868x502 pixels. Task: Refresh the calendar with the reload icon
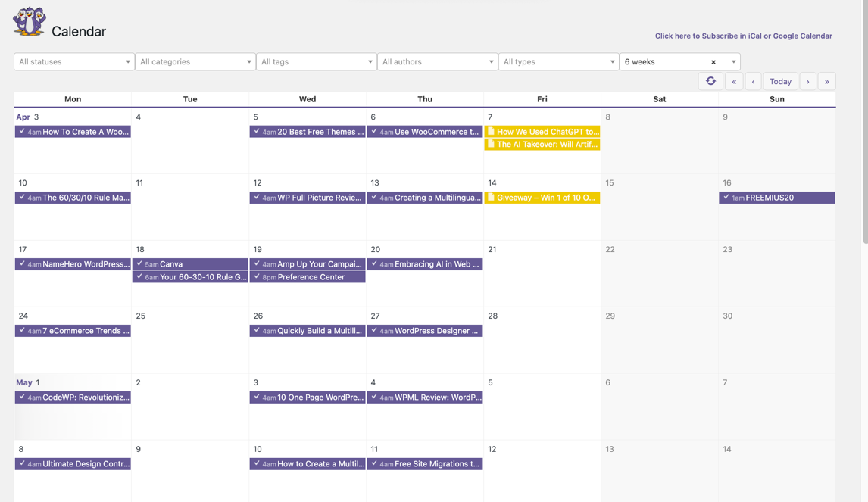[x=710, y=81]
